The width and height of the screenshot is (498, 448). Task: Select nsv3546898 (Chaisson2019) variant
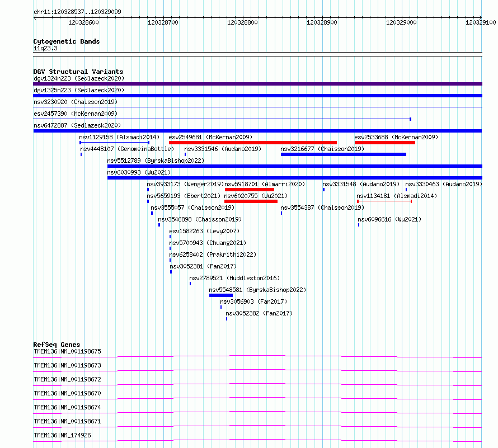[x=200, y=219]
